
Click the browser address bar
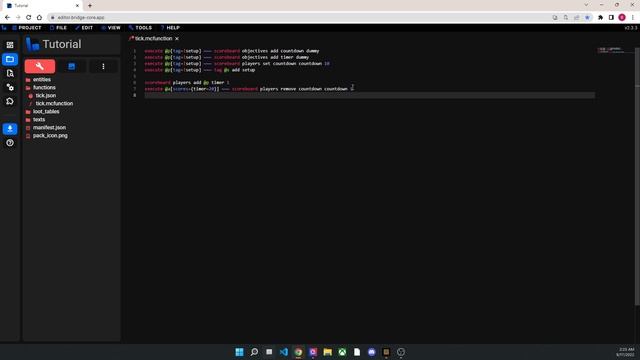(x=298, y=18)
